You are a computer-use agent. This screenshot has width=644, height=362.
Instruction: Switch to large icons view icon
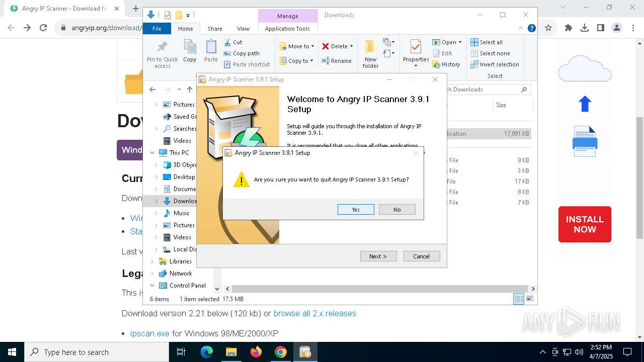click(x=529, y=299)
